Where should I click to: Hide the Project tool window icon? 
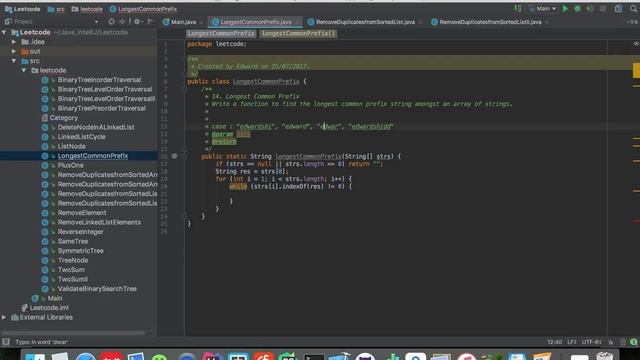(x=150, y=21)
